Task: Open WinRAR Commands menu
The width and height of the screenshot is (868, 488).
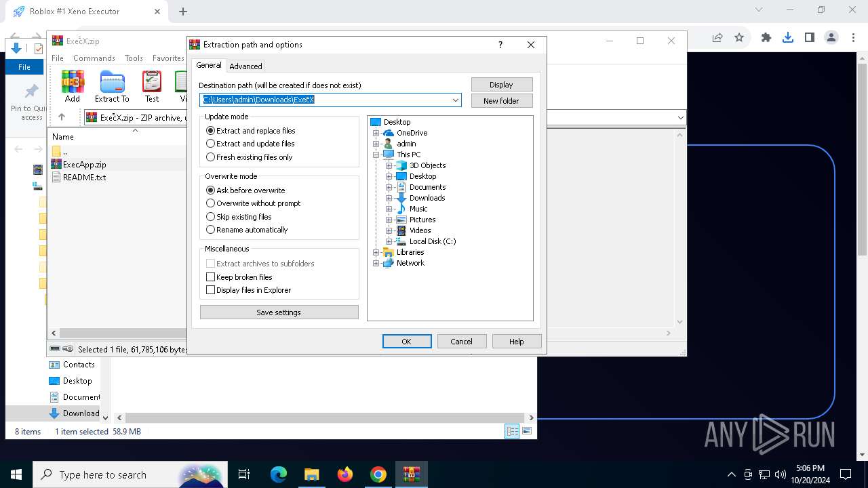Action: [94, 58]
